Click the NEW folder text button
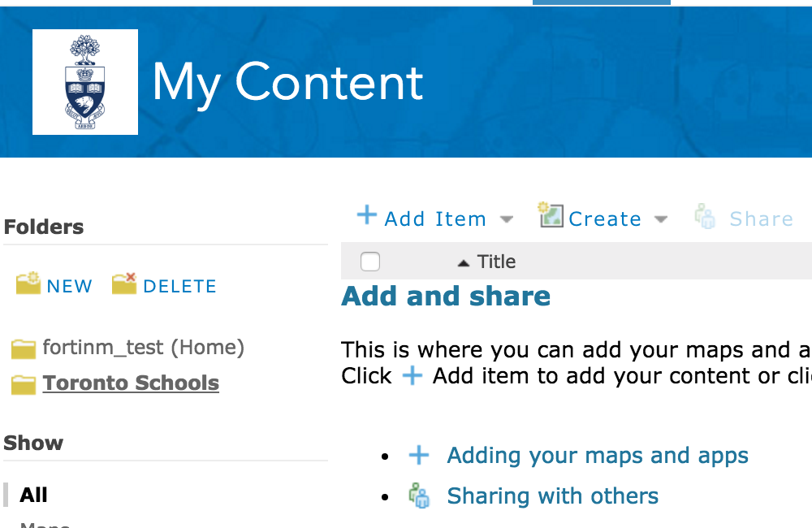The height and width of the screenshot is (528, 812). 69,286
